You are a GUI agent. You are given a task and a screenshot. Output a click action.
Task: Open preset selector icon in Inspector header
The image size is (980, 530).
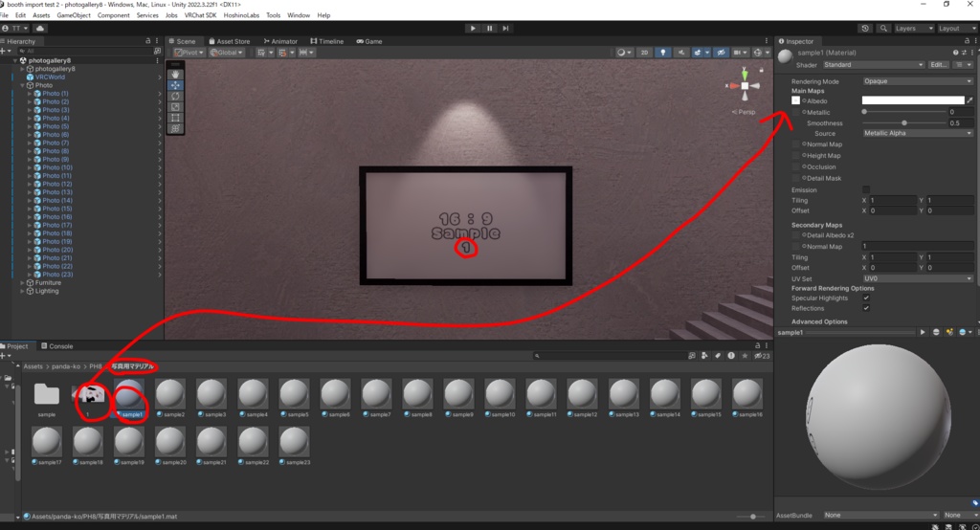coord(964,53)
